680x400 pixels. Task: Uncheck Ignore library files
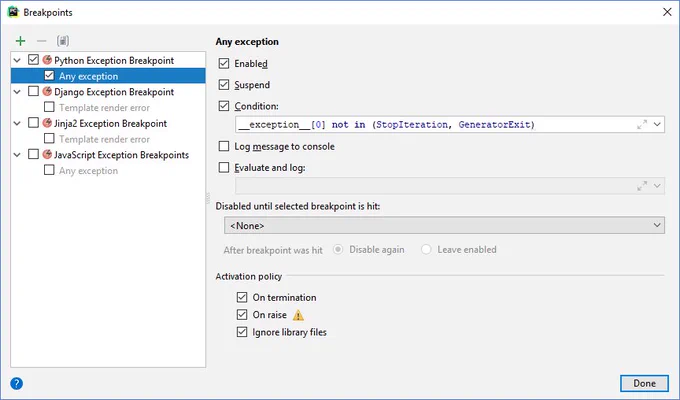[242, 332]
